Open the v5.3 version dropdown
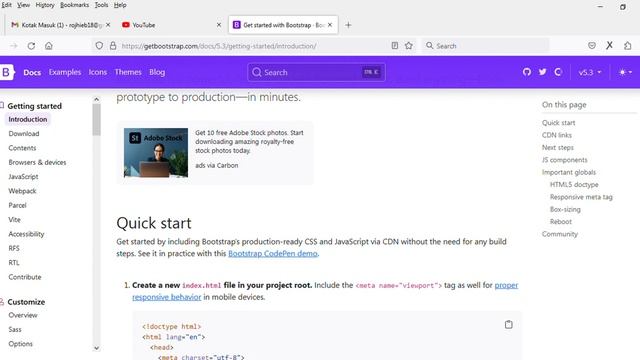Image resolution: width=640 pixels, height=360 pixels. pos(590,72)
